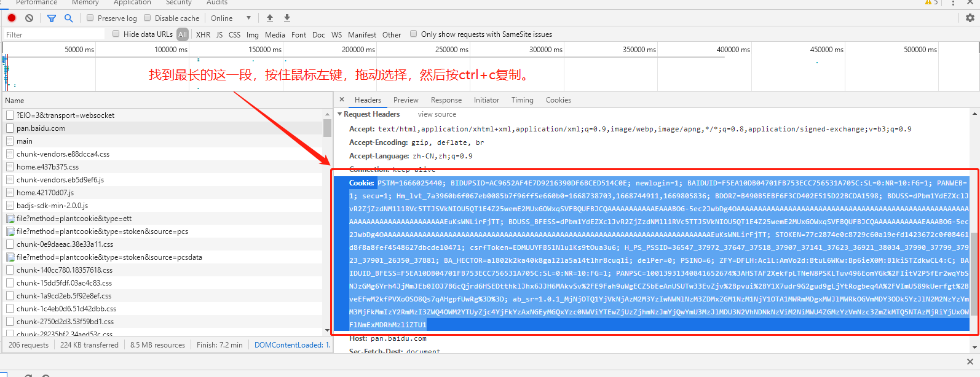Viewport: 980px width, 377px height.
Task: Click DOMContentLoaded status text
Action: pos(292,345)
